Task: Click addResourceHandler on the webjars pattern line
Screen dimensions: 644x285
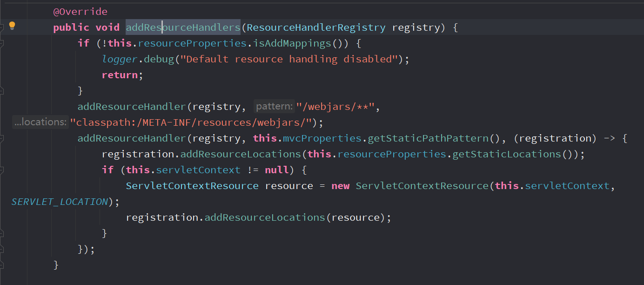Action: [132, 107]
